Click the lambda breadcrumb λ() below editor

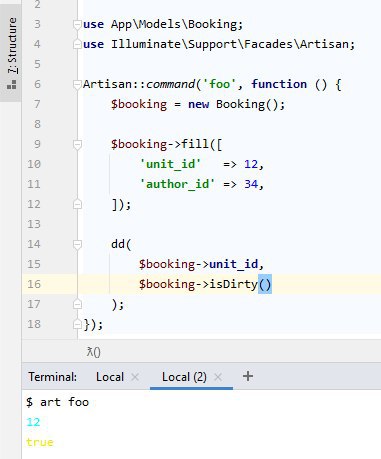(x=93, y=352)
